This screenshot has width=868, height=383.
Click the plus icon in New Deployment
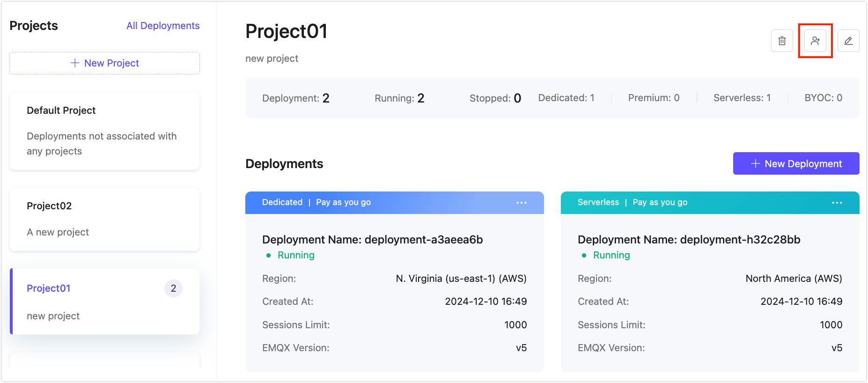tap(755, 163)
